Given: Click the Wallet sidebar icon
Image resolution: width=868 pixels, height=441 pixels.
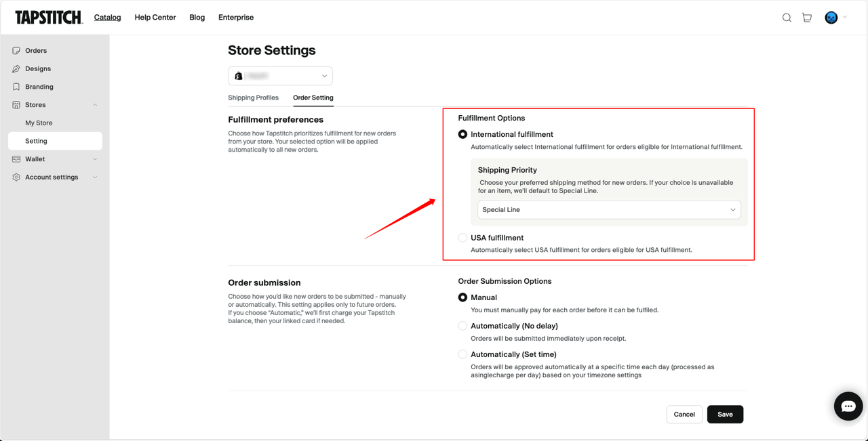Looking at the screenshot, I should [16, 159].
